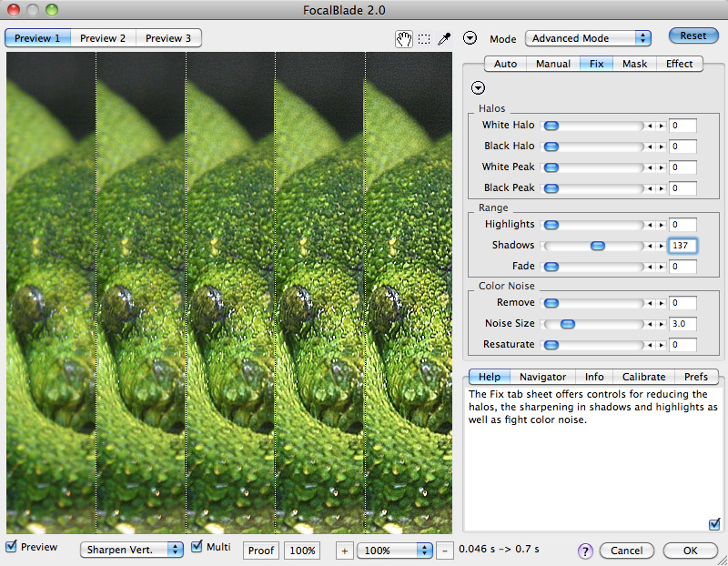The image size is (728, 566).
Task: Select the hand pan tool
Action: pyautogui.click(x=403, y=38)
